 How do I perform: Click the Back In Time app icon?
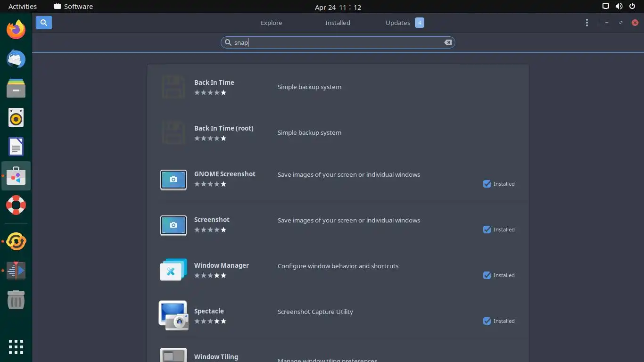173,87
